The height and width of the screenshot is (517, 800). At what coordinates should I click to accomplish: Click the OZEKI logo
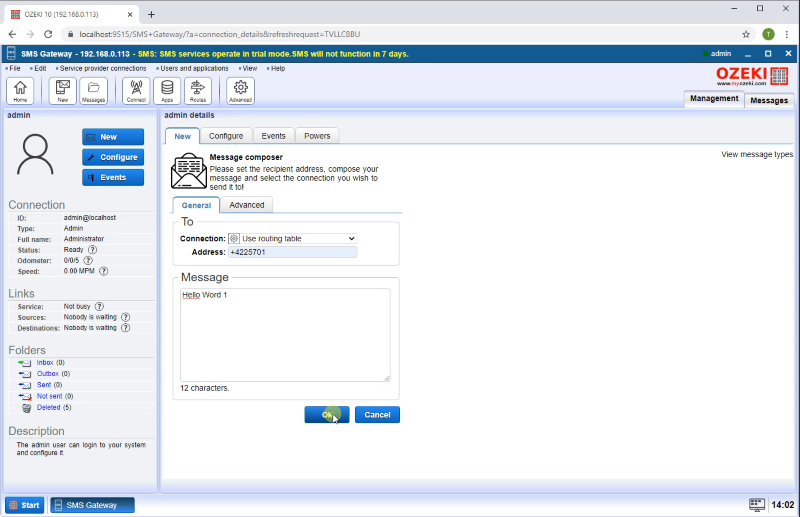pos(752,77)
